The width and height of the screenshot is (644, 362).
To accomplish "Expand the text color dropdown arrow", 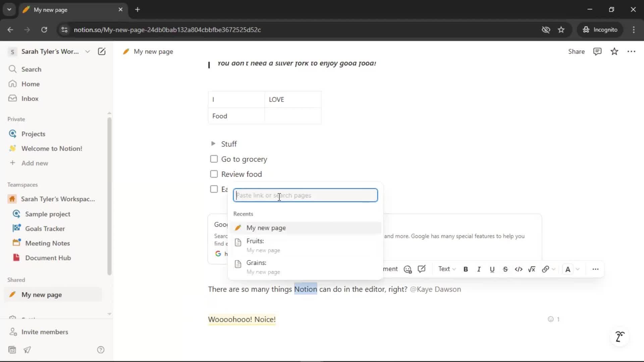I will click(578, 269).
